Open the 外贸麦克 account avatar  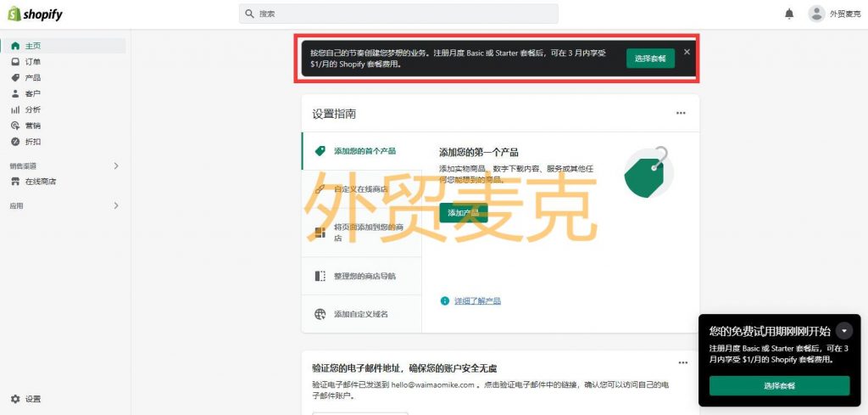(x=816, y=14)
